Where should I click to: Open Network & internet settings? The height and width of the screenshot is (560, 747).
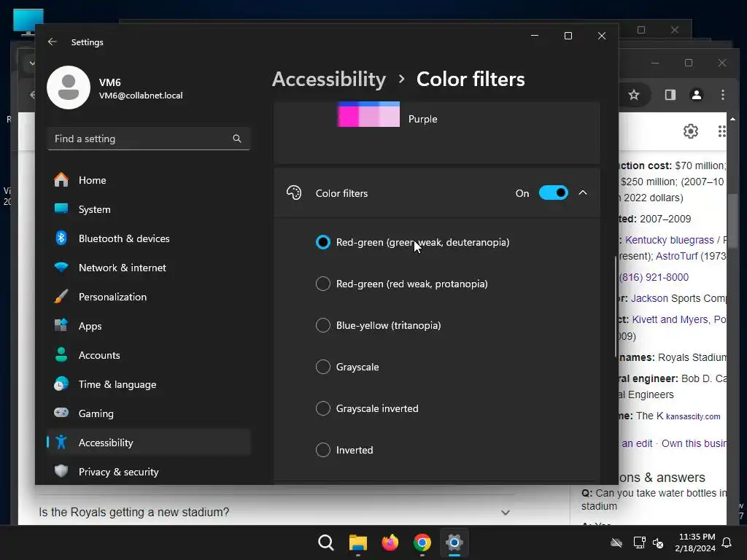149,268
